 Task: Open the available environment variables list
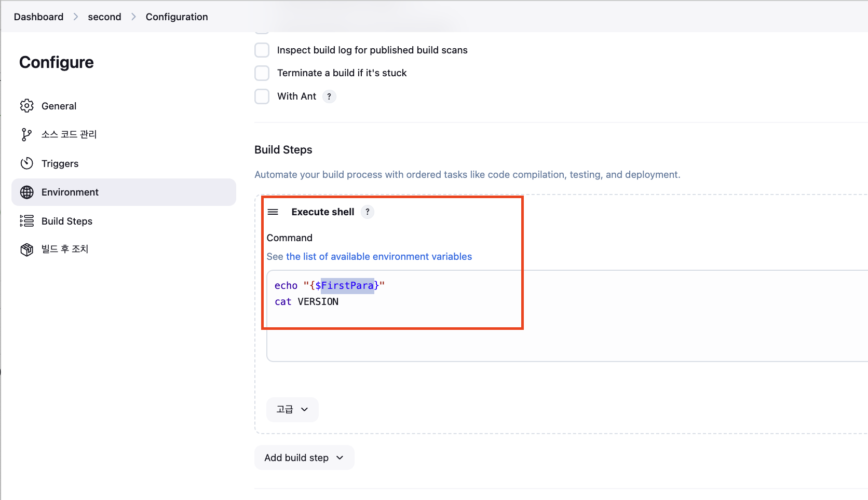coord(379,257)
